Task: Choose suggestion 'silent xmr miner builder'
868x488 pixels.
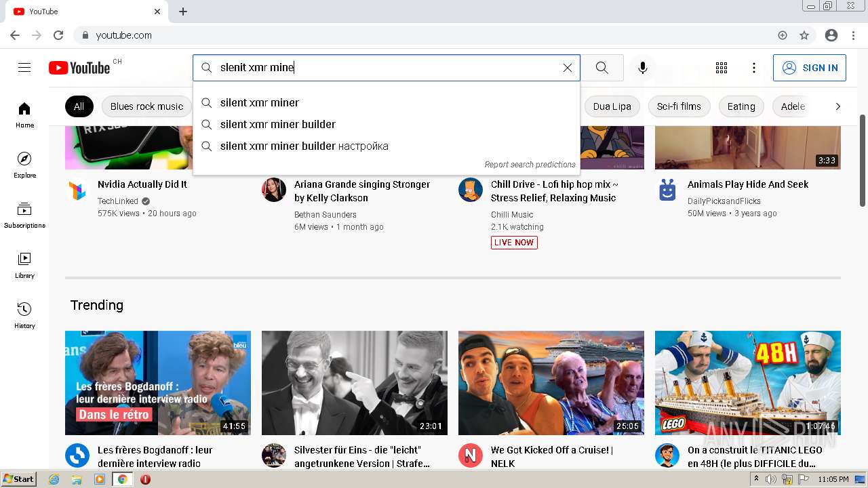Action: click(387, 124)
